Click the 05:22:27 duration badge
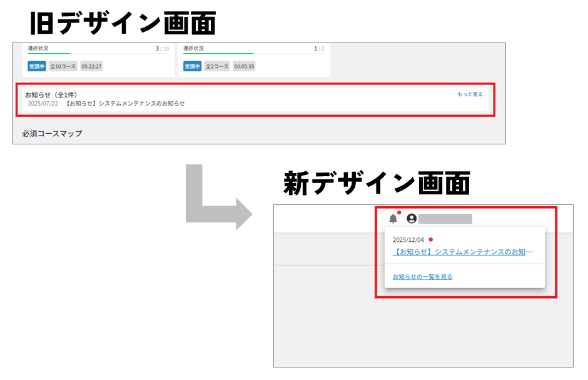The width and height of the screenshot is (588, 380). (x=91, y=66)
